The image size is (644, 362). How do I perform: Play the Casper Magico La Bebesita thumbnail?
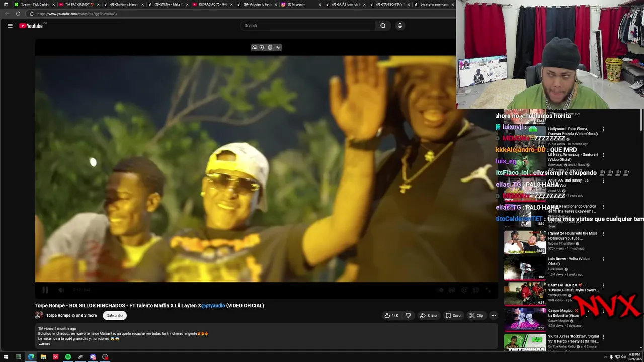point(525,319)
